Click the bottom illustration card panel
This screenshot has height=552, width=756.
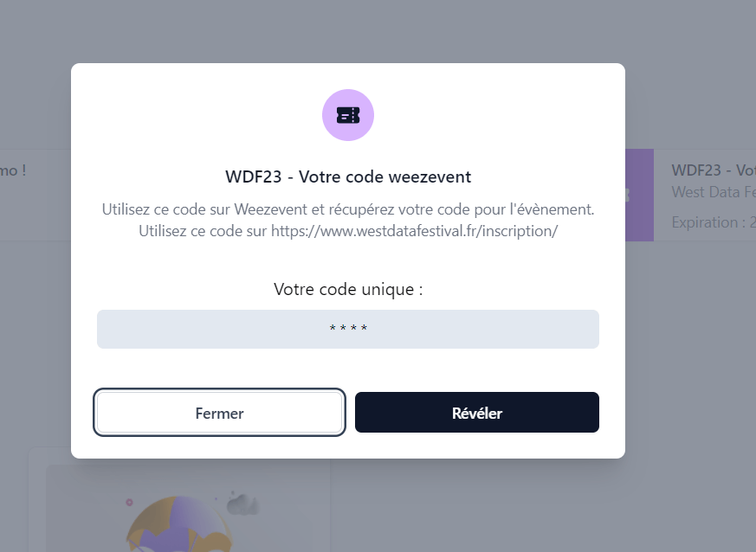179,501
